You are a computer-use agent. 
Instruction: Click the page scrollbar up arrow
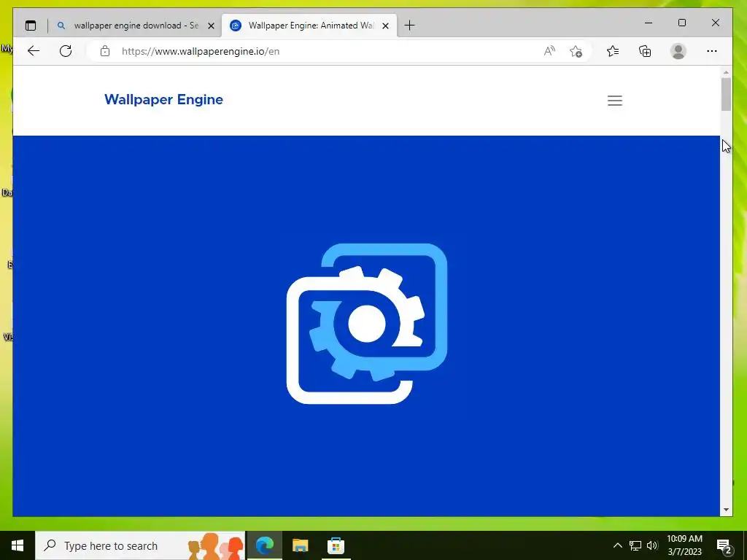(x=726, y=72)
